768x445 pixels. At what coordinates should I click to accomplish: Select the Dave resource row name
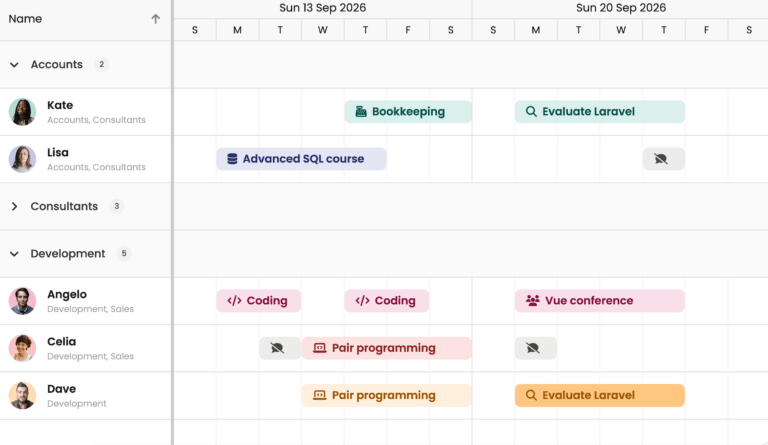coord(61,389)
